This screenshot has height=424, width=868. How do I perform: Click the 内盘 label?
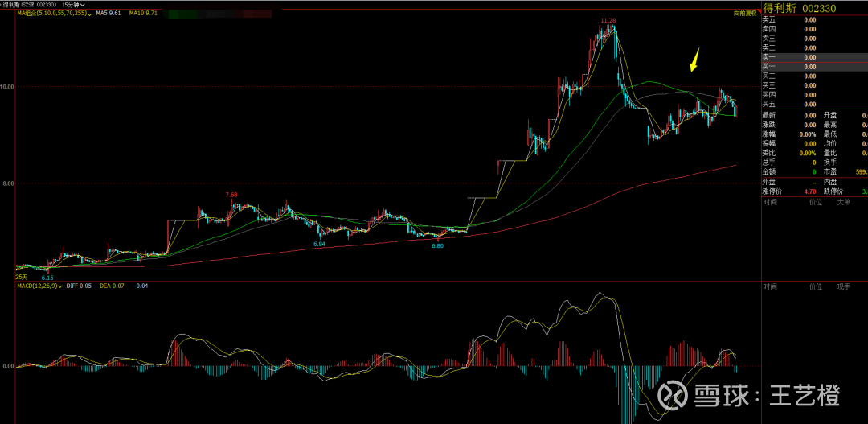[x=829, y=182]
